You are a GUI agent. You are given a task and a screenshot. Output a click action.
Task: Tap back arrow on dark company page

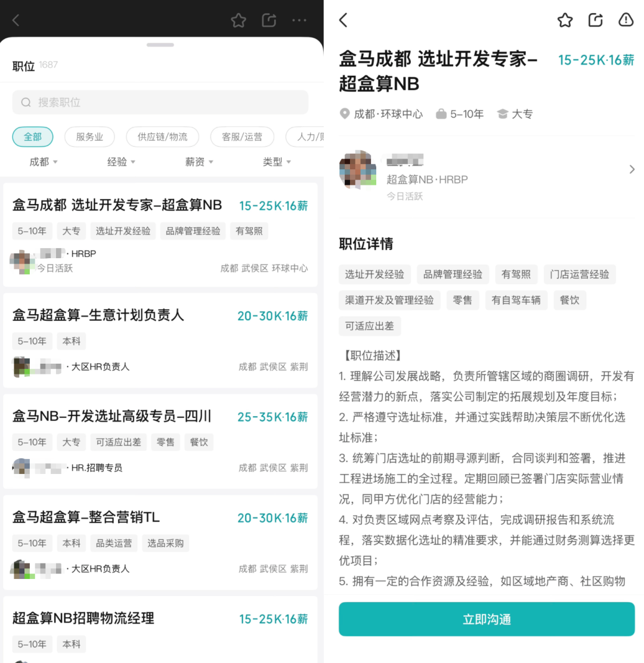(x=16, y=20)
